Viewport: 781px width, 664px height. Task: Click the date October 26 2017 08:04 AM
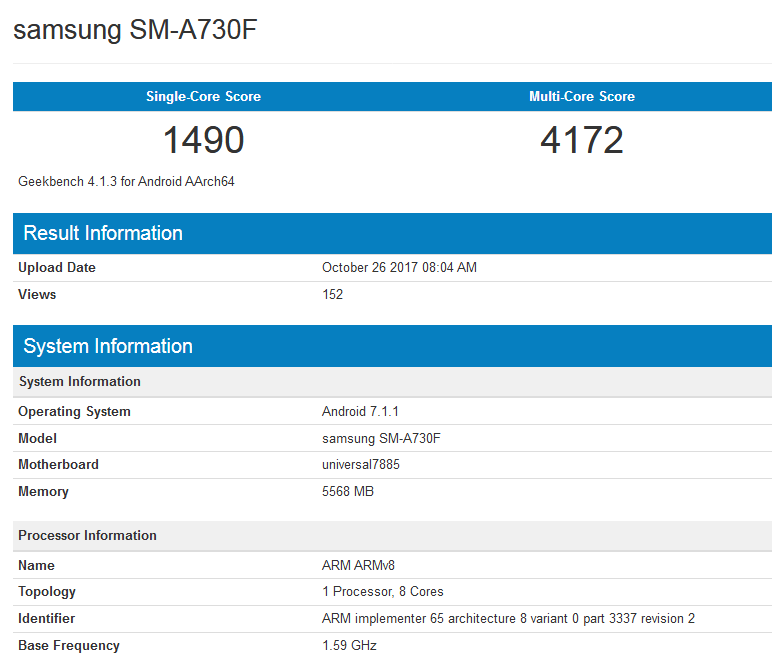[x=399, y=267]
